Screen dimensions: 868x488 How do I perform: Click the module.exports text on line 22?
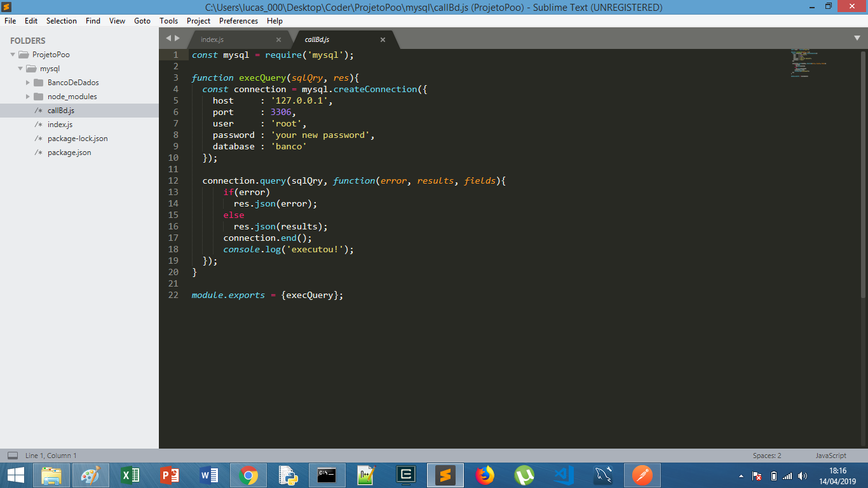coord(228,295)
